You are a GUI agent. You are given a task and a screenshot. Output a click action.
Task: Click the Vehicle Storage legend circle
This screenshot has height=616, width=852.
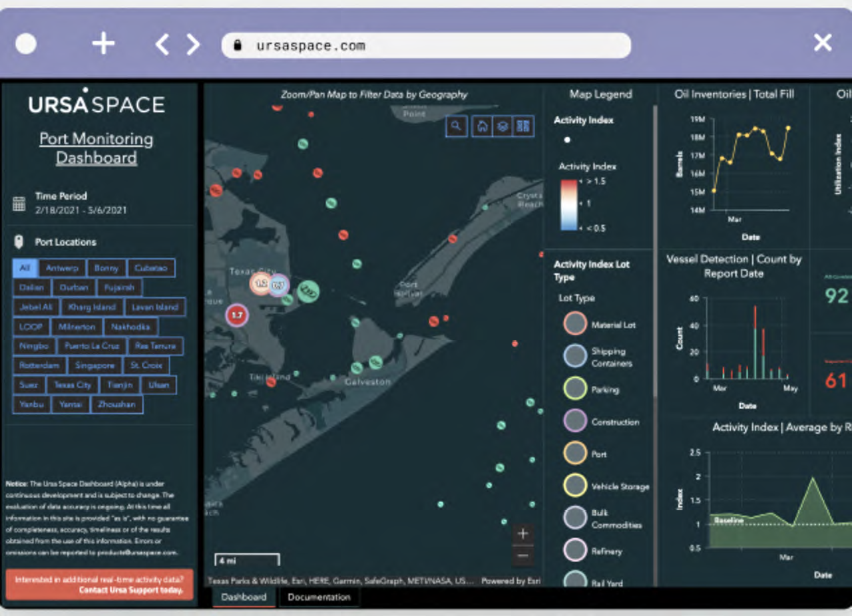coord(575,486)
